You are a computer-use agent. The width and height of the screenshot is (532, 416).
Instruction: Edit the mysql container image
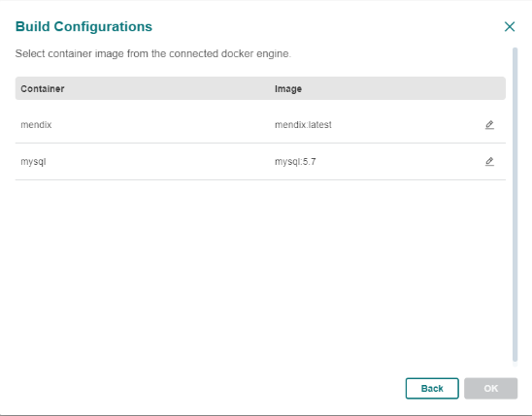[489, 162]
